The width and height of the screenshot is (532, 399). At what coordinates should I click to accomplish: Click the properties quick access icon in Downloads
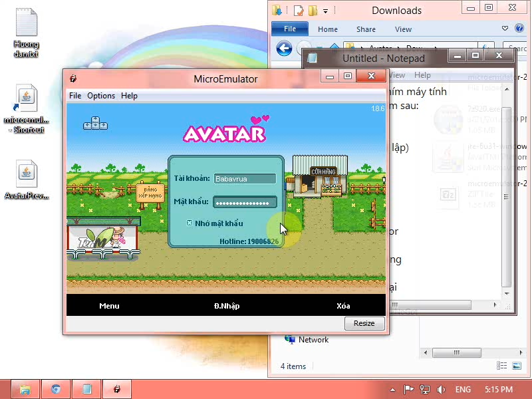[298, 11]
